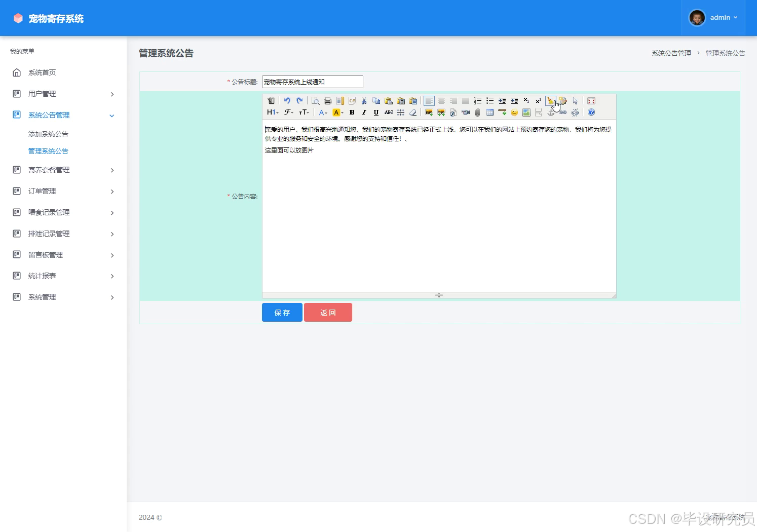Cut the selection using the scissors icon

coord(364,101)
